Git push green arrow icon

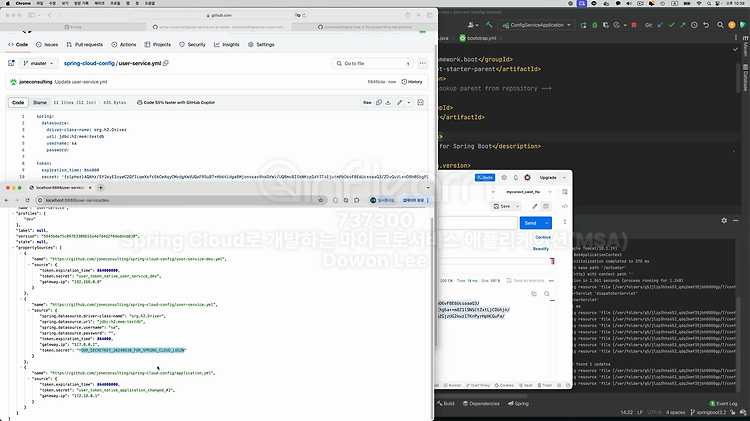point(683,25)
